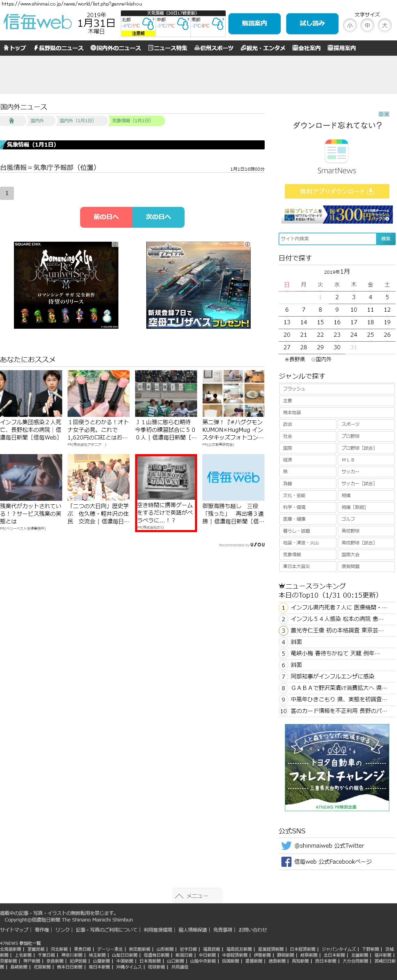Viewport: 397px width, 980px height.
Task: Open 台風情報＝気象庁予報部 article
Action: coord(48,168)
